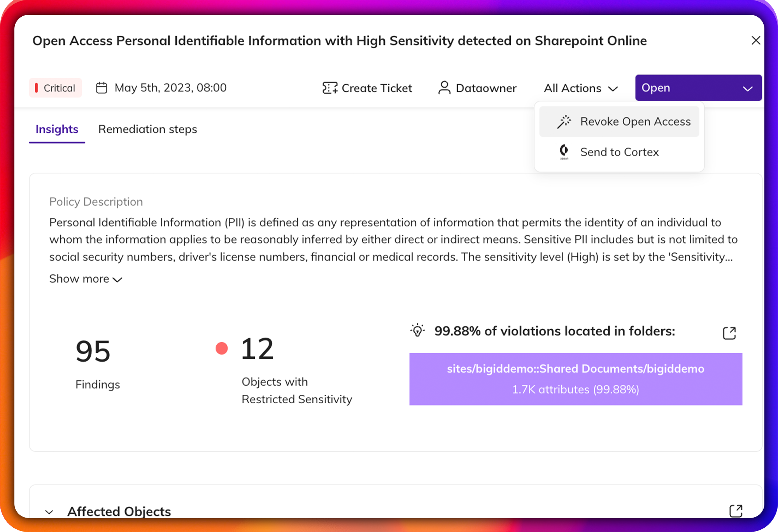Viewport: 778px width, 532px height.
Task: Collapse the Affected Objects section
Action: tap(48, 511)
